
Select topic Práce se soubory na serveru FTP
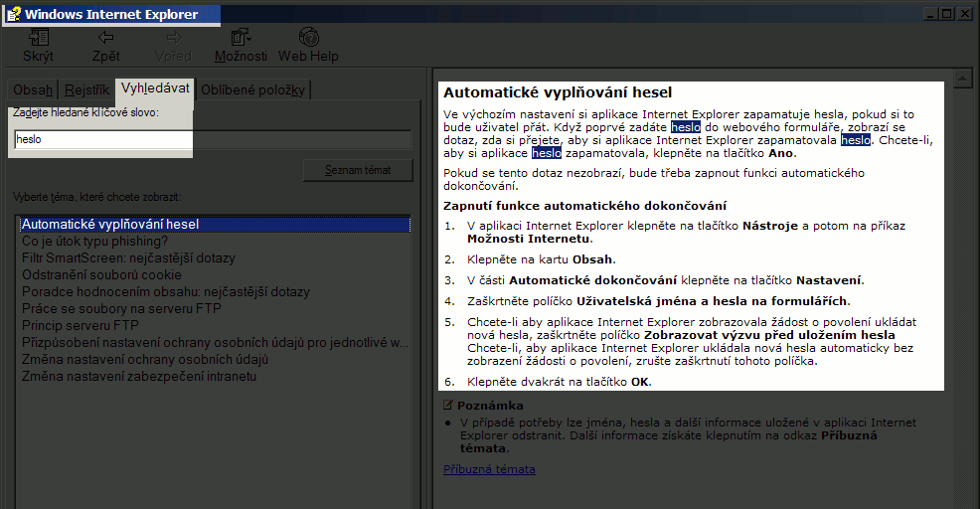[121, 308]
